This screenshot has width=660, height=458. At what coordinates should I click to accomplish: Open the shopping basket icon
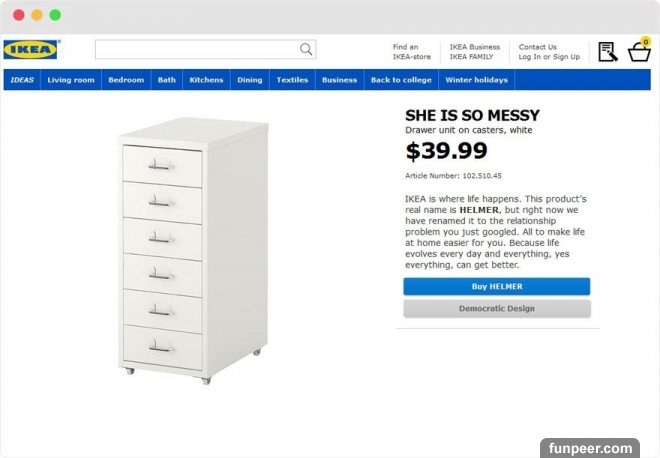(638, 51)
